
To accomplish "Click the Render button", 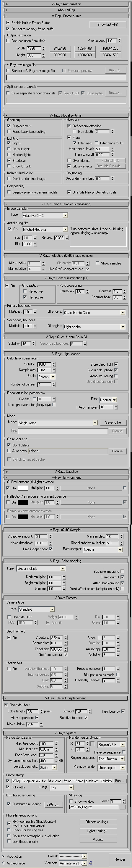I will pos(120,860).
